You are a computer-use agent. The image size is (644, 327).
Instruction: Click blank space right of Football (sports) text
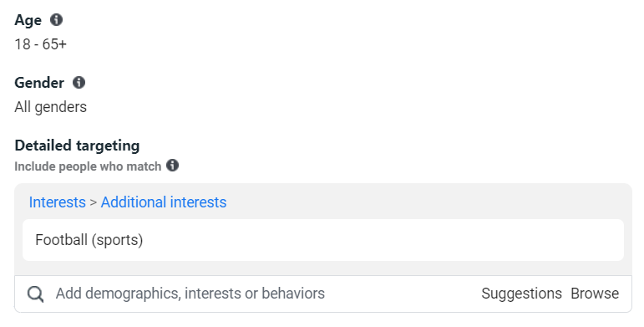click(382, 240)
